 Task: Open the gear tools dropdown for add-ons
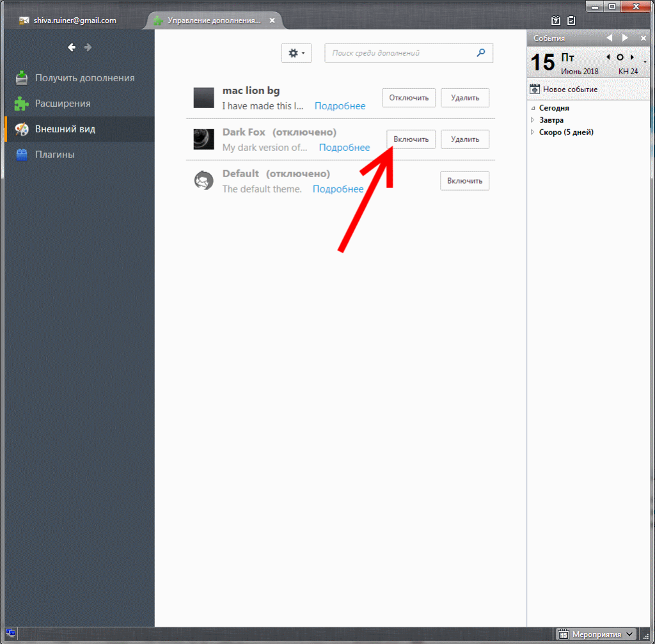(x=296, y=53)
